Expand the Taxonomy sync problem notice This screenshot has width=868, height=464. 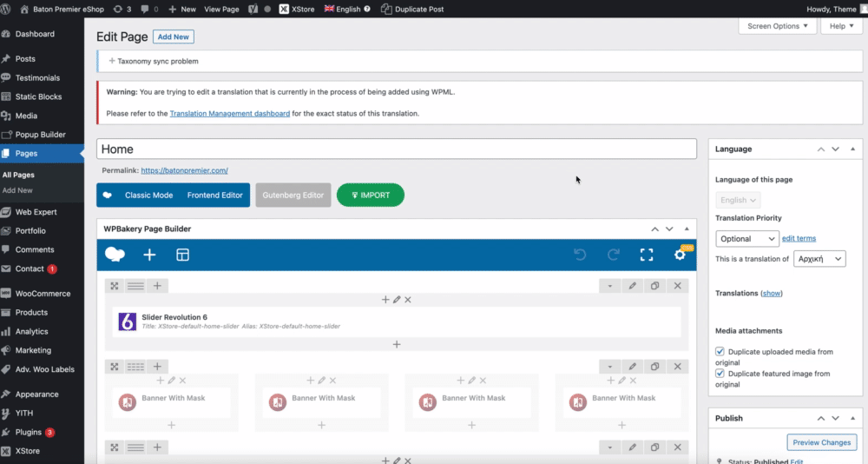pyautogui.click(x=154, y=61)
